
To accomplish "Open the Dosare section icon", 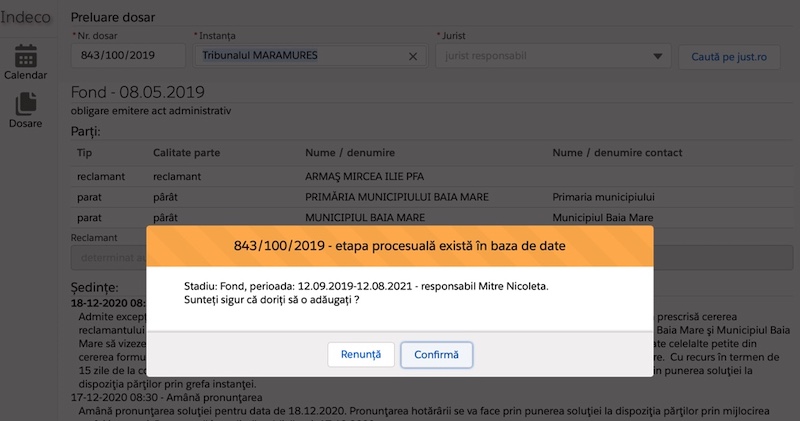I will (25, 108).
